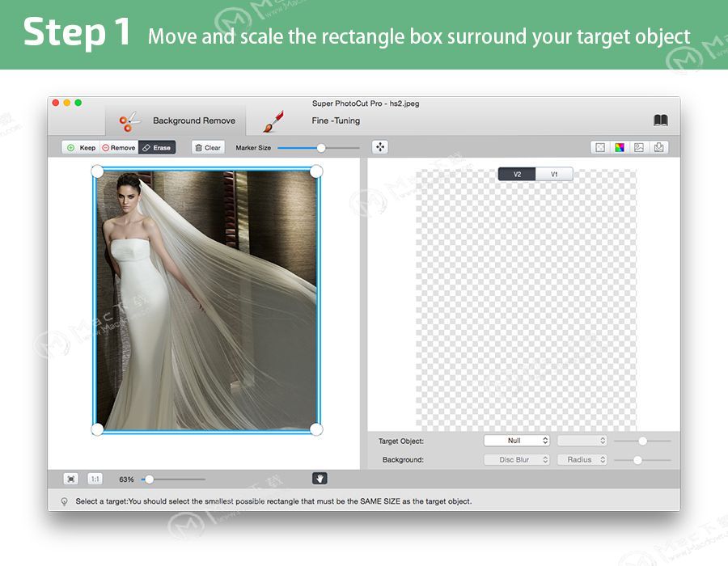Viewport: 728px width, 566px height.
Task: Click the scissors icon
Action: click(x=129, y=121)
